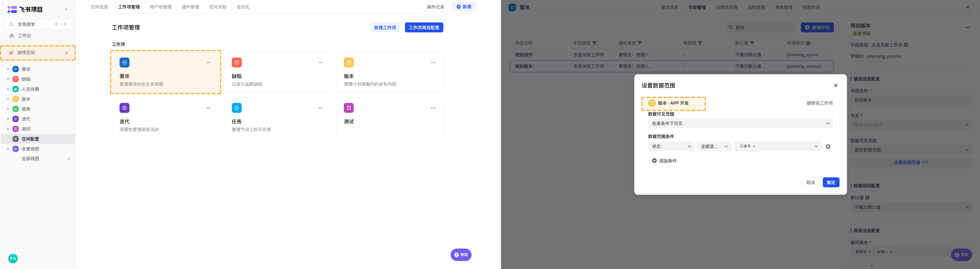Screen dimensions: 980x269
Task: Switch to the 用户组管理 tab
Action: coord(161,7)
